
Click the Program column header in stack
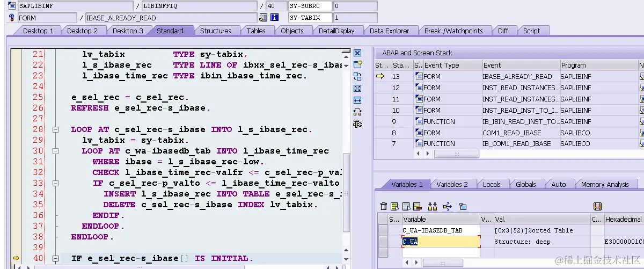598,65
